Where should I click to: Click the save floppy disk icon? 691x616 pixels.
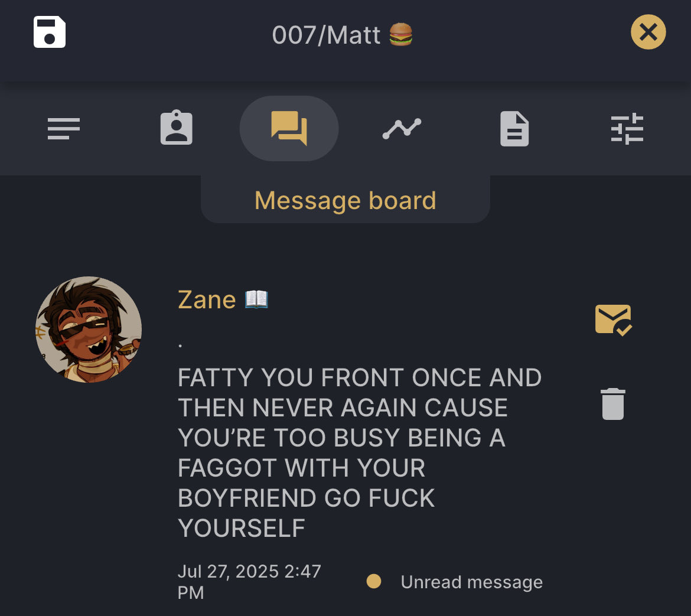pos(50,32)
